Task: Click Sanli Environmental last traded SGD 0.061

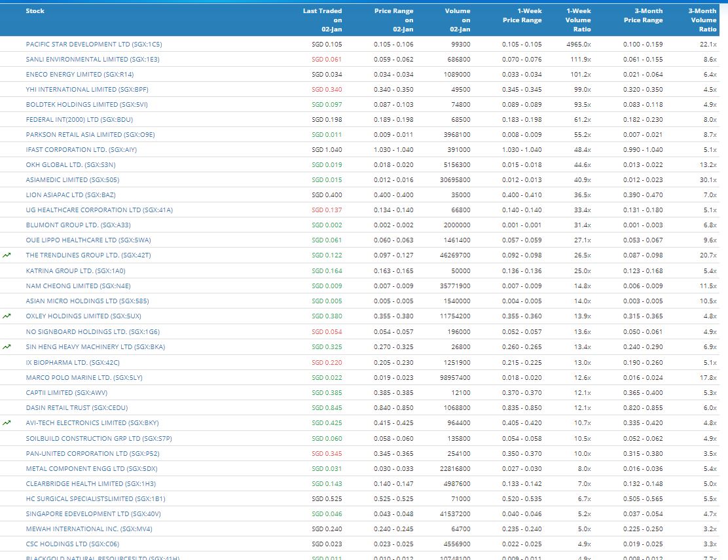Action: click(x=327, y=60)
